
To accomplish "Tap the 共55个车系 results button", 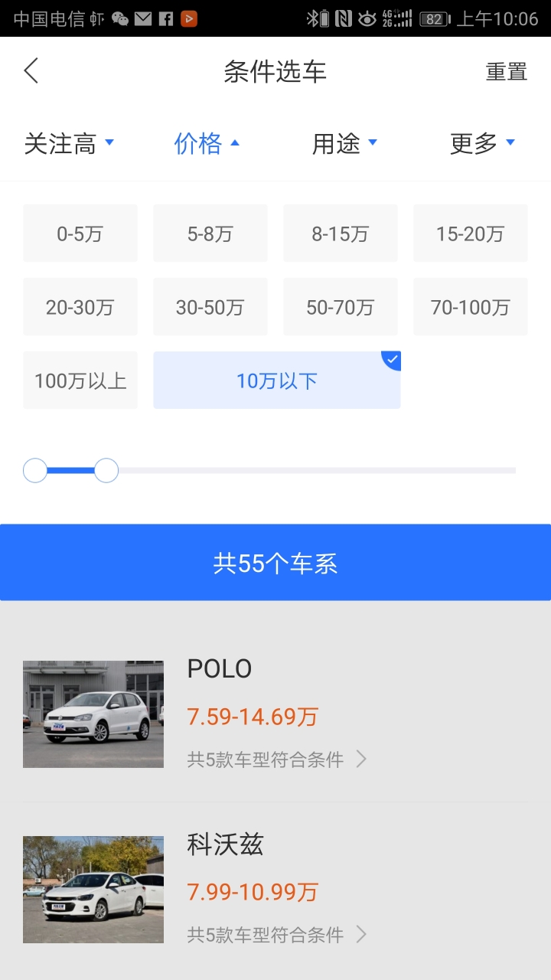I will 275,563.
